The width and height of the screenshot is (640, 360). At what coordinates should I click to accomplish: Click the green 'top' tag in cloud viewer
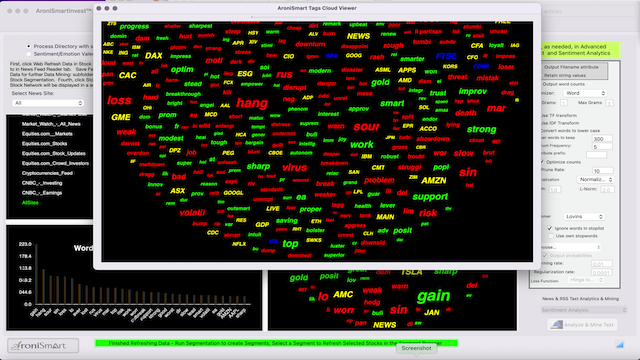click(x=290, y=244)
